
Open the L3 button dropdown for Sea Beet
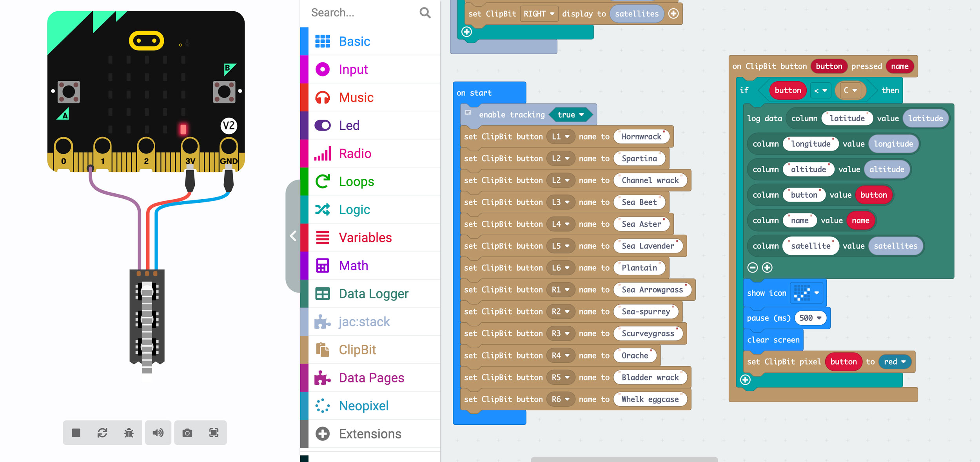(x=561, y=202)
